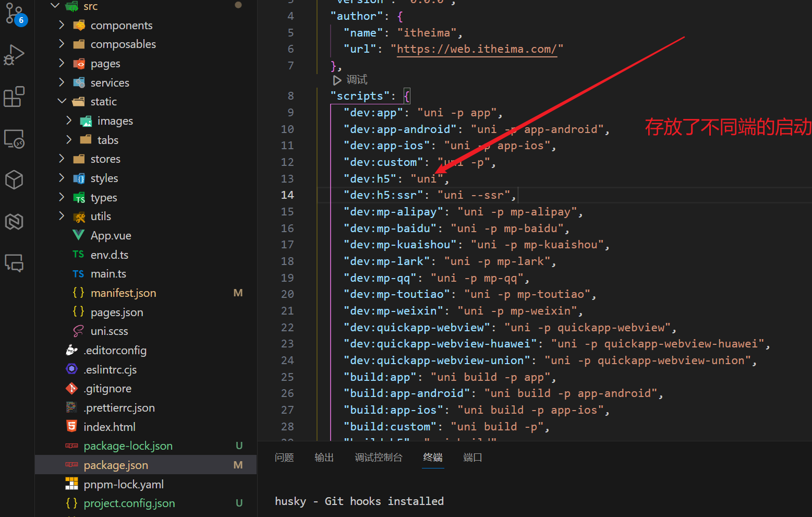Expand the pages folder chevron
Image resolution: width=812 pixels, height=517 pixels.
pos(62,63)
